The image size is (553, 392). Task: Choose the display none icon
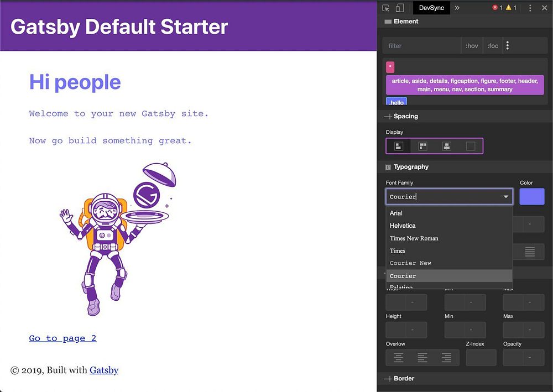point(471,146)
